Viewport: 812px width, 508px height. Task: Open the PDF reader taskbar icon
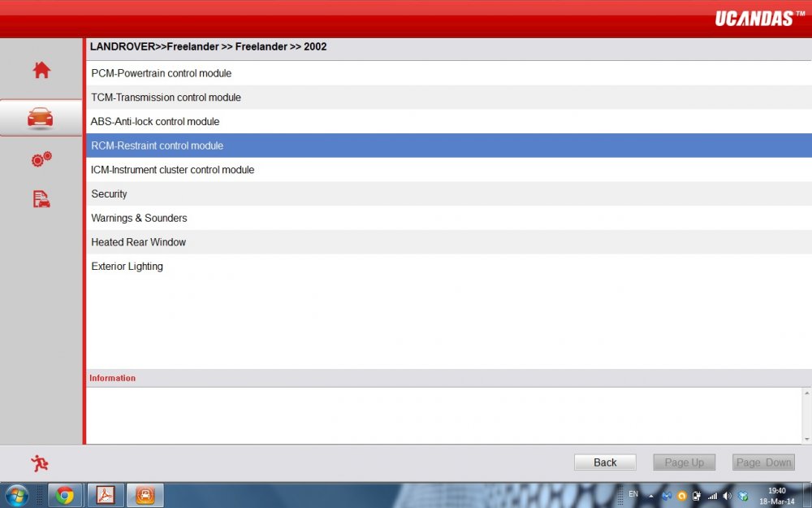(106, 496)
